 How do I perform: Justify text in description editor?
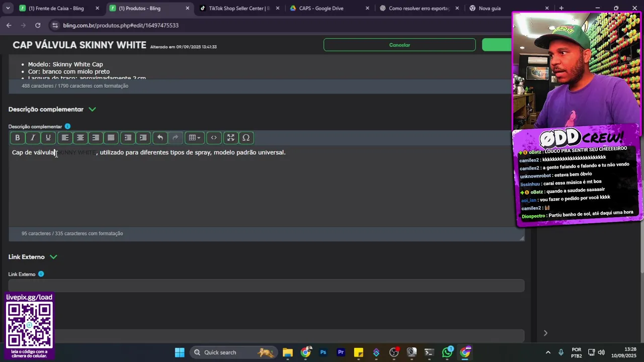pos(111,138)
